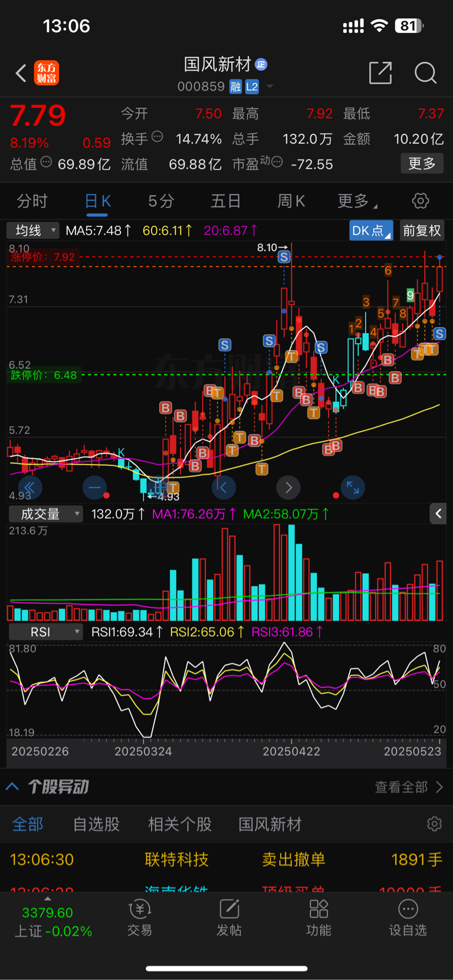Image resolution: width=453 pixels, height=980 pixels.
Task: Open 个股异动 settings gear icon
Action: point(434,824)
